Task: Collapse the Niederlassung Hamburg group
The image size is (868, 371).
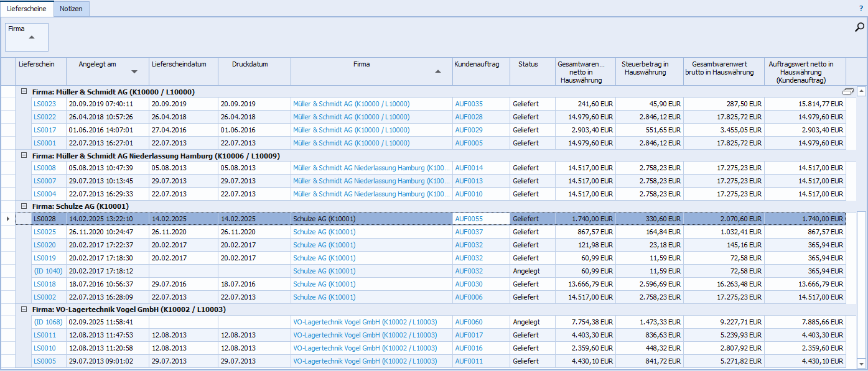Action: pos(24,156)
